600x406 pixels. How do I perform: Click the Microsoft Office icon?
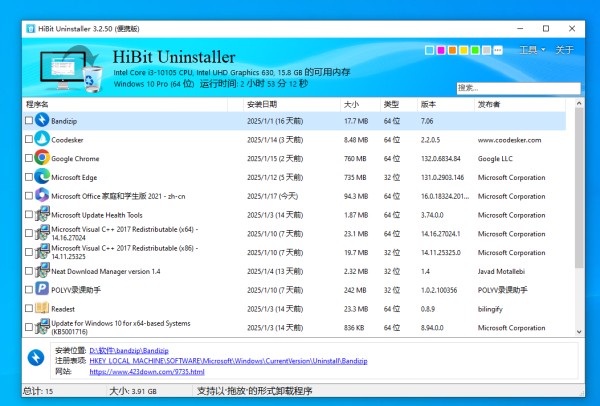pos(42,195)
